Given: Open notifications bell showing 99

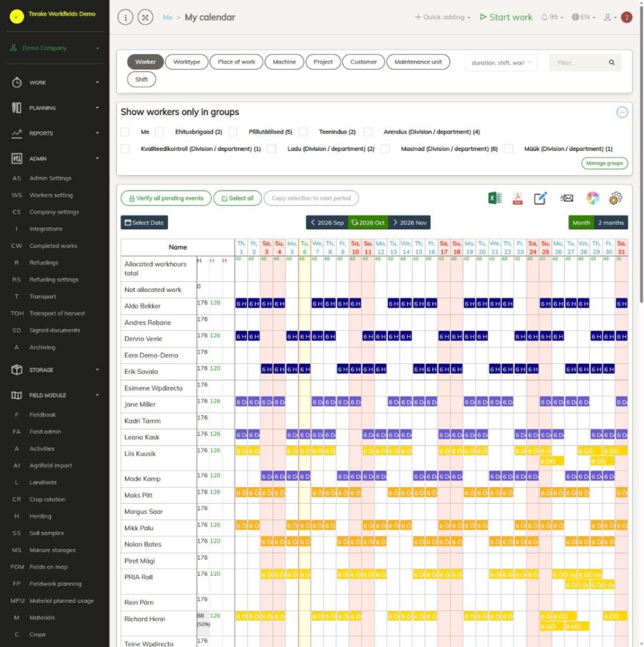Looking at the screenshot, I should (x=552, y=17).
